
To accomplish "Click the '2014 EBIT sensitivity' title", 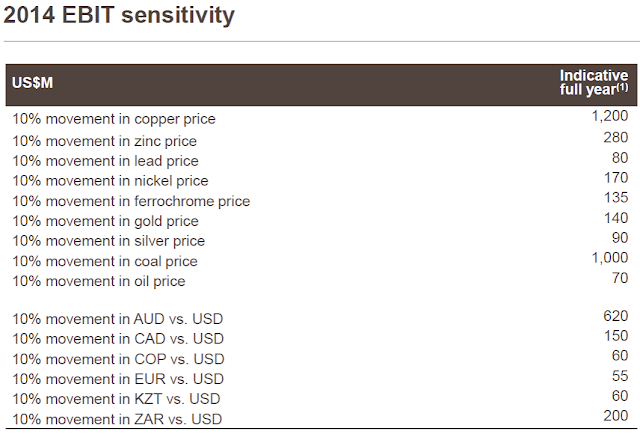I will point(120,15).
